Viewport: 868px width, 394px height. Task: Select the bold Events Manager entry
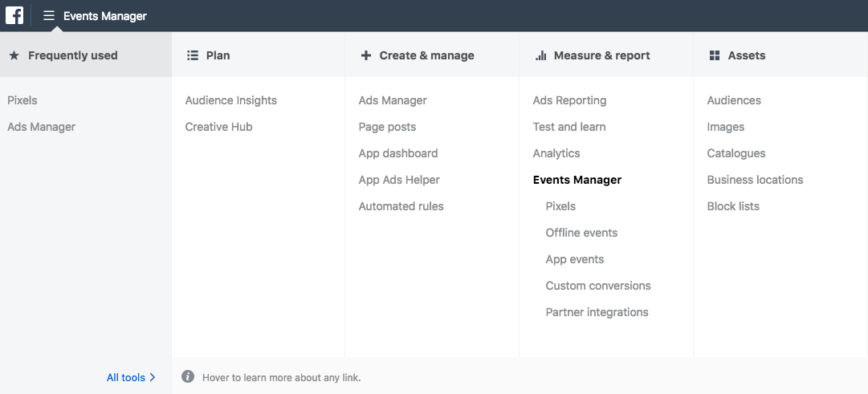[x=577, y=180]
